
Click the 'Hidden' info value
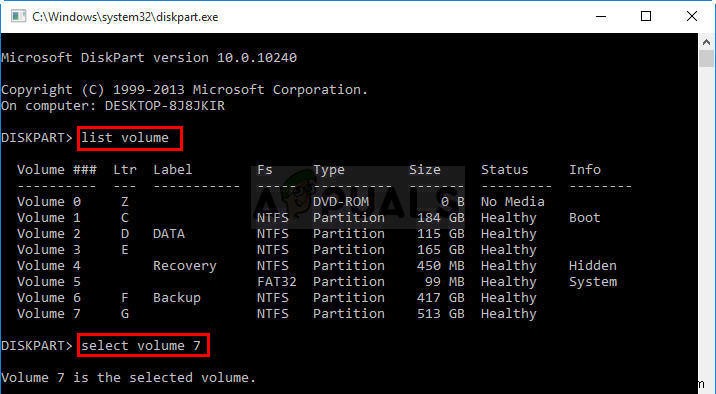click(593, 266)
